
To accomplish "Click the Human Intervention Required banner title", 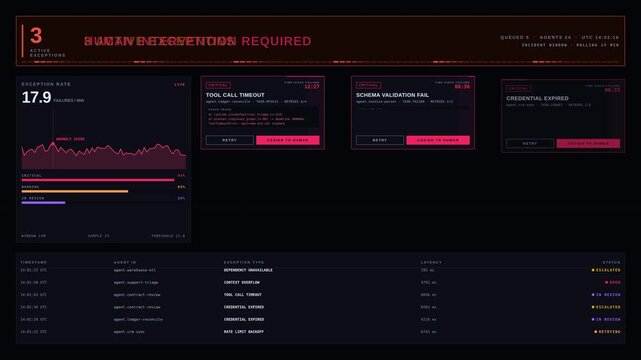I will [x=198, y=41].
